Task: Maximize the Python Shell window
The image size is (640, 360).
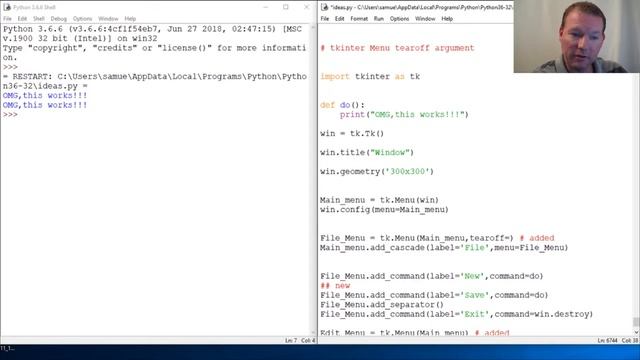Action: [x=286, y=7]
